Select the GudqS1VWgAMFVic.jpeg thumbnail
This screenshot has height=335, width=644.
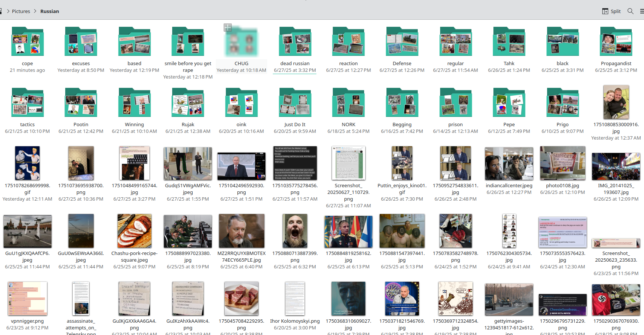[x=188, y=163]
